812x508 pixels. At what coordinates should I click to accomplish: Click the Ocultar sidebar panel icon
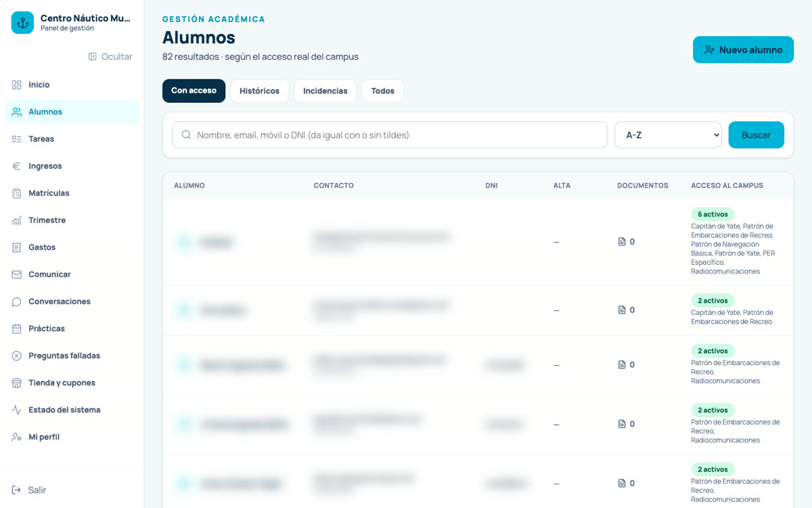tap(93, 56)
